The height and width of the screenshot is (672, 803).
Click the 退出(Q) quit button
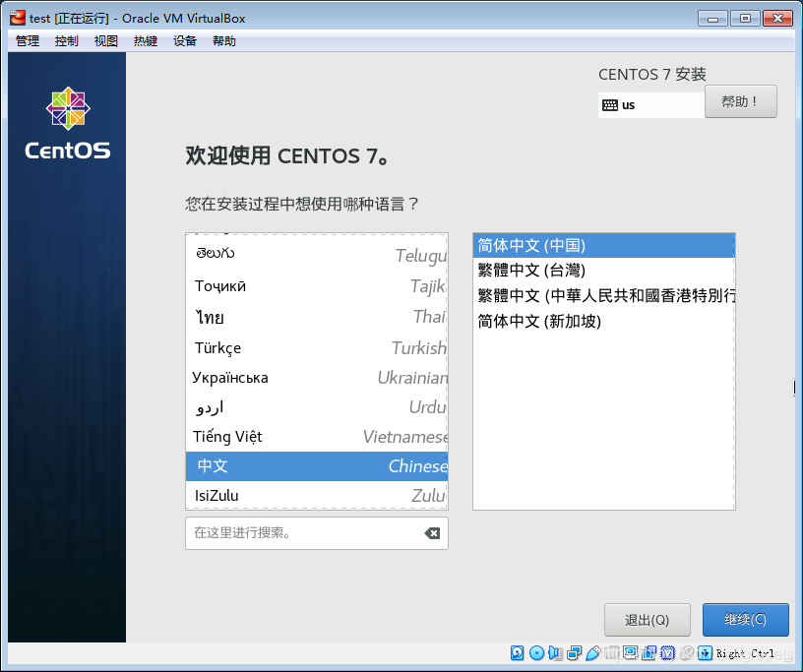click(648, 620)
